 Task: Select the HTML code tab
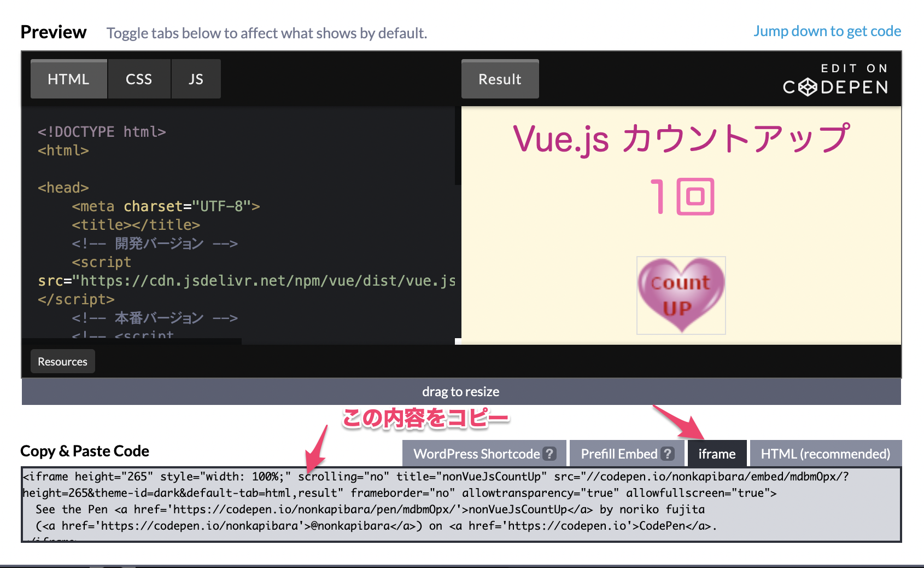(68, 79)
